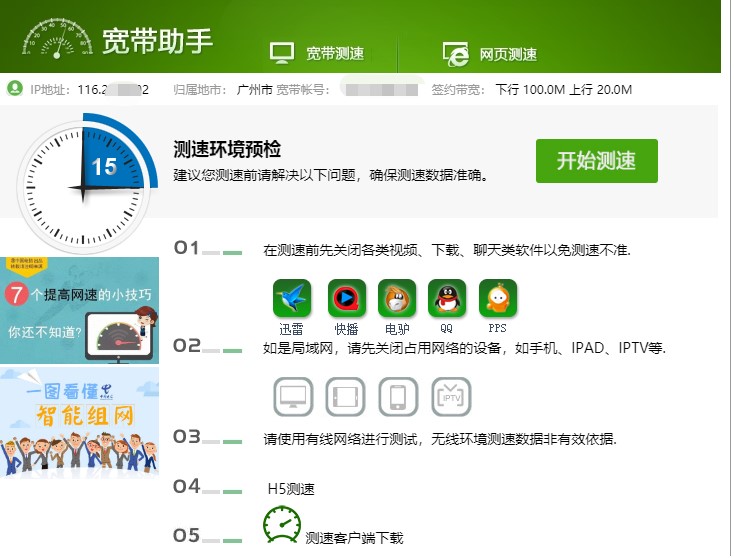
Task: Click the 快播 player icon
Action: click(346, 298)
